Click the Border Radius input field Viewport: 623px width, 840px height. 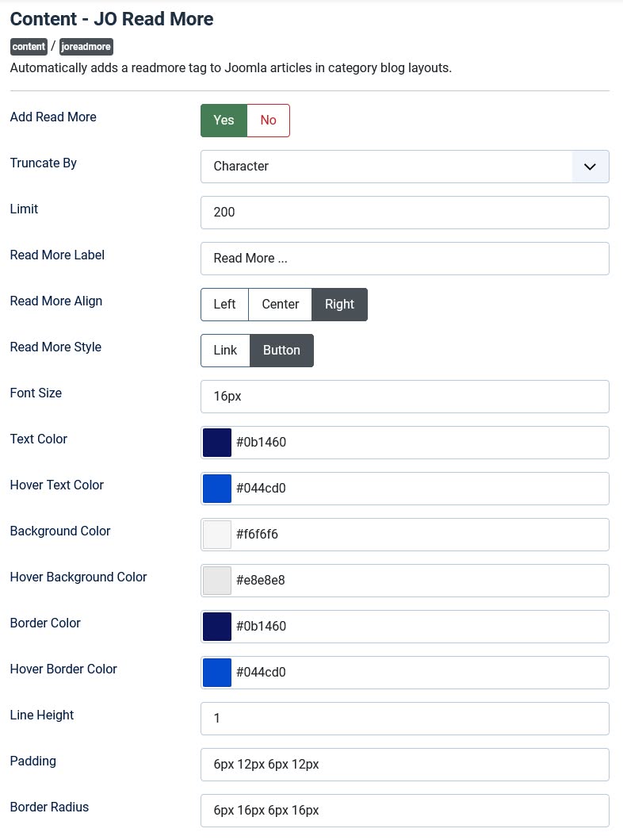point(404,811)
